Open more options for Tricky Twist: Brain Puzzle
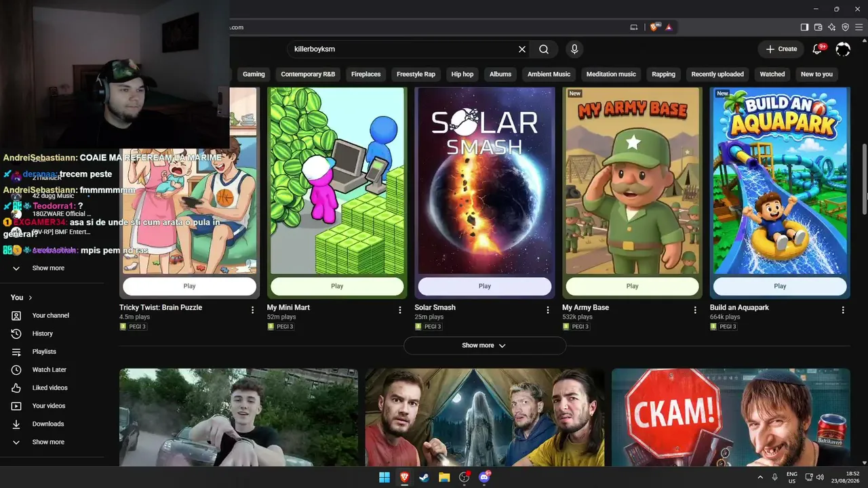This screenshot has height=488, width=868. (252, 310)
